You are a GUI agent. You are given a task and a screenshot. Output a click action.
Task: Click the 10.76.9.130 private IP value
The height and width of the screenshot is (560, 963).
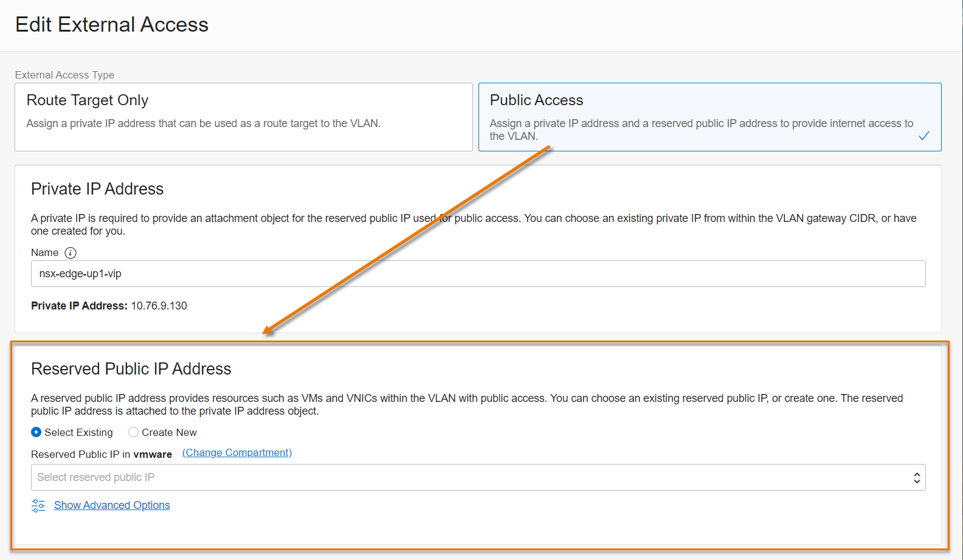point(159,306)
